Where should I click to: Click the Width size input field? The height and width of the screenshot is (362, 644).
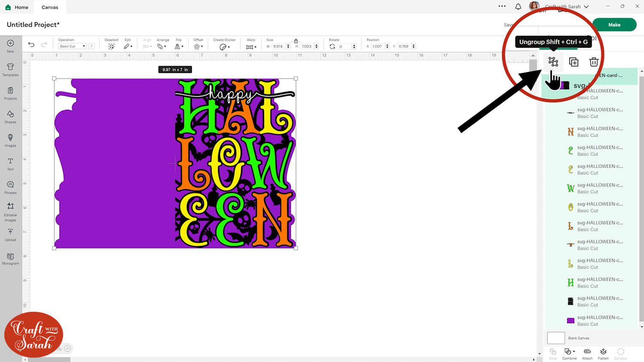[x=278, y=46]
